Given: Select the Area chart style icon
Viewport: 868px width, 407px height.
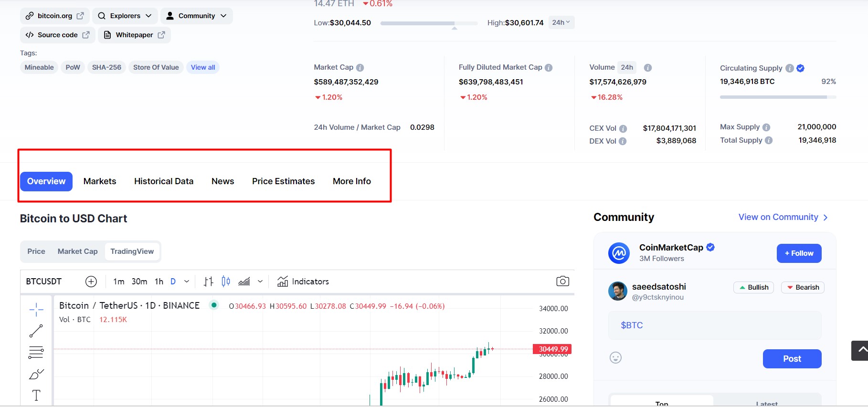Looking at the screenshot, I should (244, 282).
